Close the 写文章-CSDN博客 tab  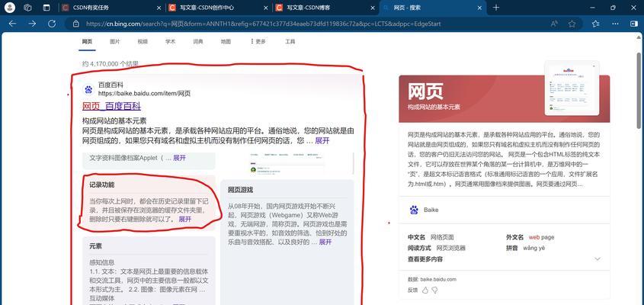(373, 8)
